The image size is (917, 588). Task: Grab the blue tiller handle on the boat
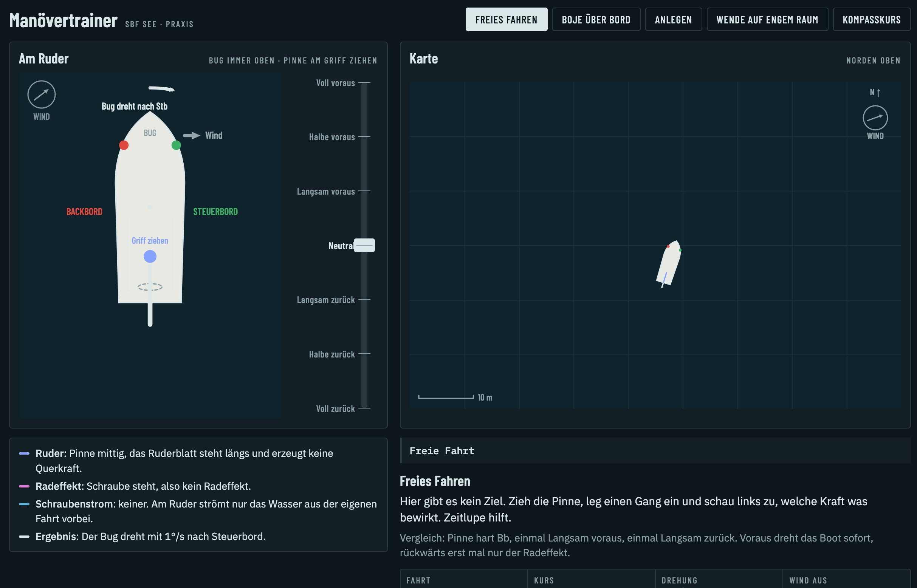150,257
